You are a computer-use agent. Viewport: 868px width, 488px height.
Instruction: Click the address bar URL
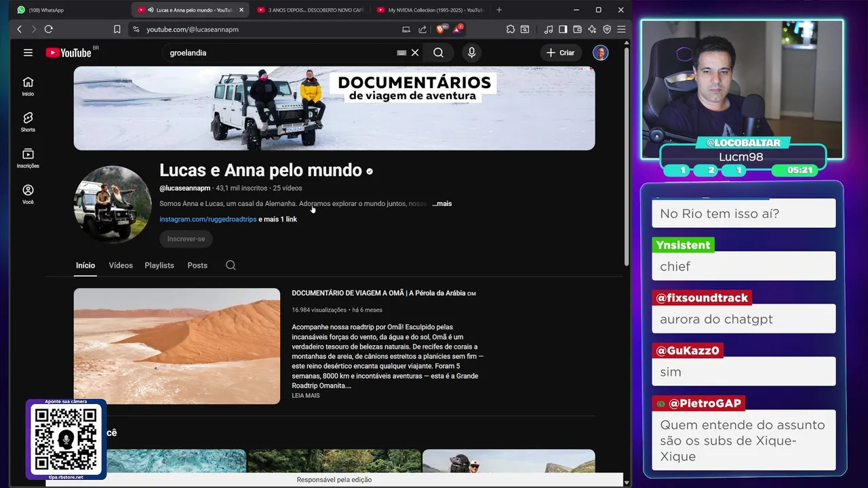[193, 29]
